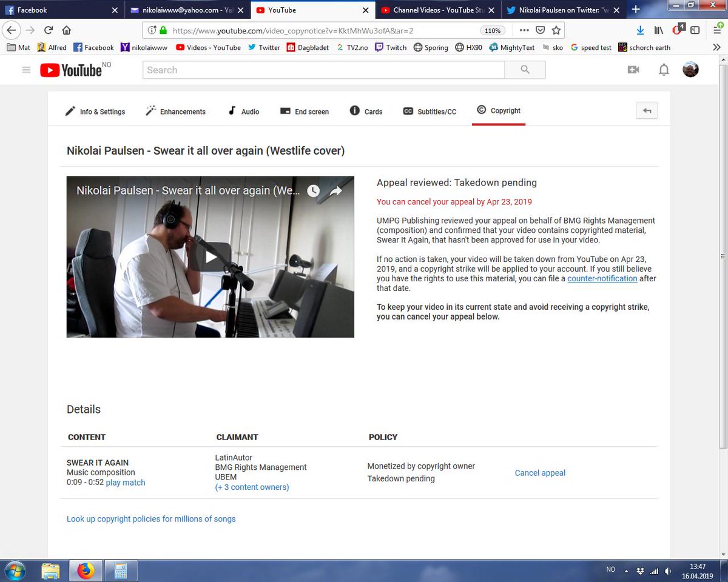Go to the Firefox home page
728x582 pixels.
(67, 30)
